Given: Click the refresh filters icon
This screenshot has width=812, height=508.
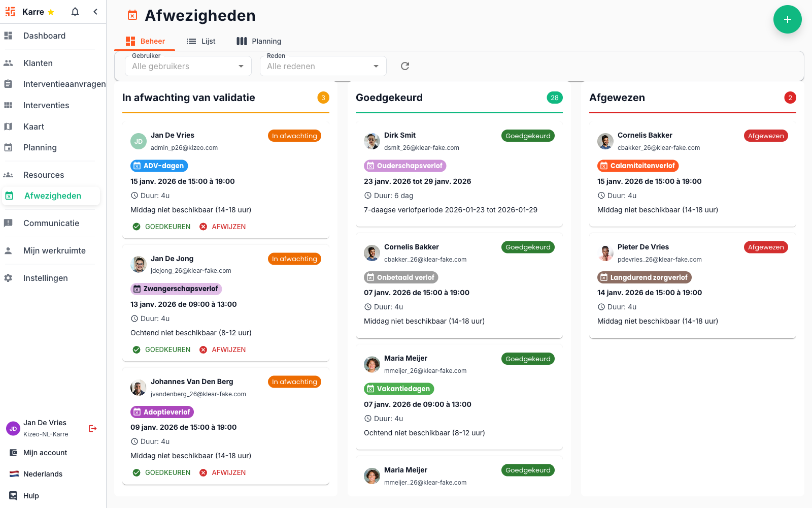Looking at the screenshot, I should click(x=405, y=66).
